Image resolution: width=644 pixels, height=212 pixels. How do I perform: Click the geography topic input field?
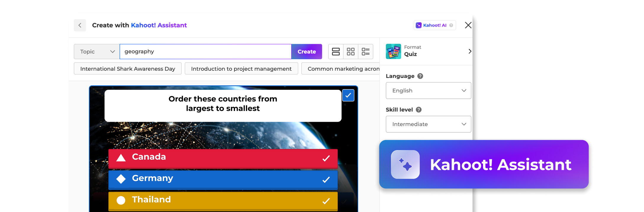pyautogui.click(x=206, y=52)
